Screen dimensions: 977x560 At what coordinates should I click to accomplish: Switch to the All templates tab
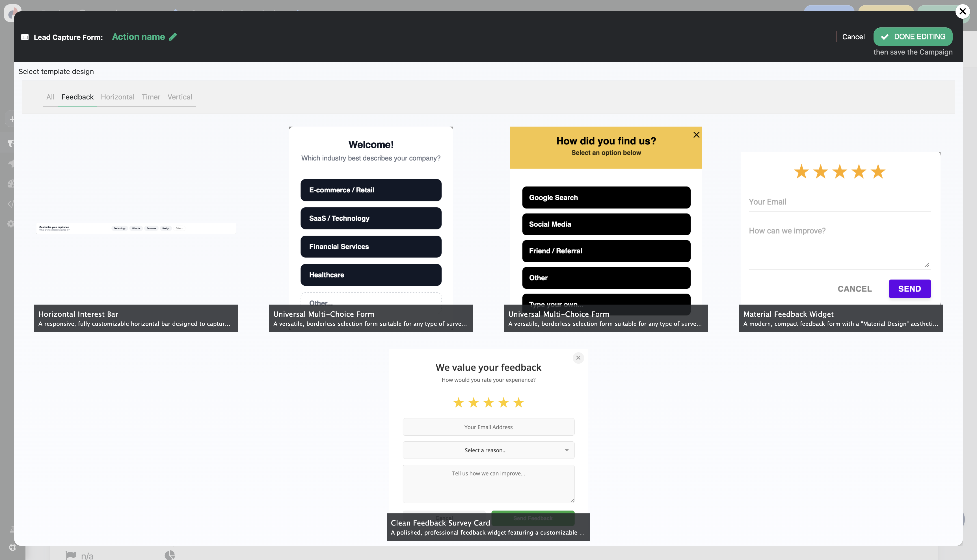tap(50, 97)
